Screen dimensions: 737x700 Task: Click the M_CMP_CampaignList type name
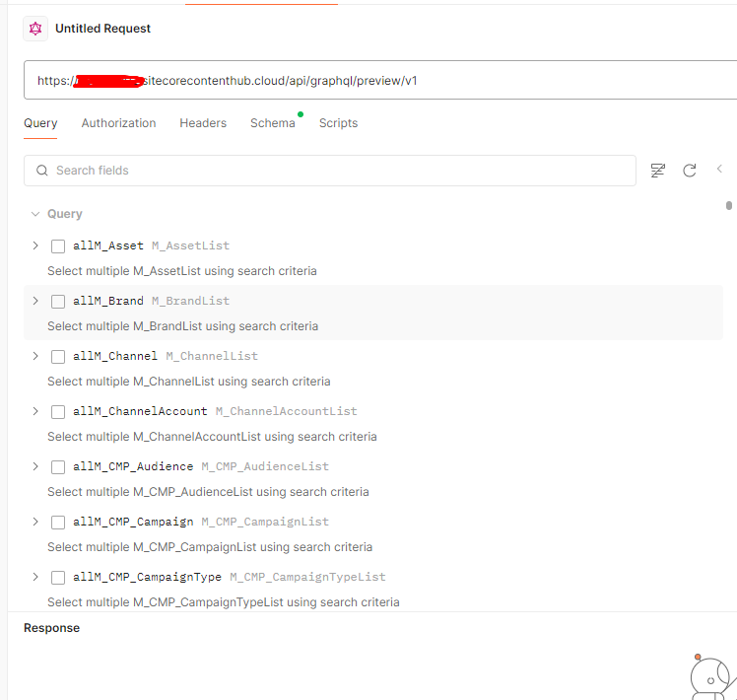point(265,522)
